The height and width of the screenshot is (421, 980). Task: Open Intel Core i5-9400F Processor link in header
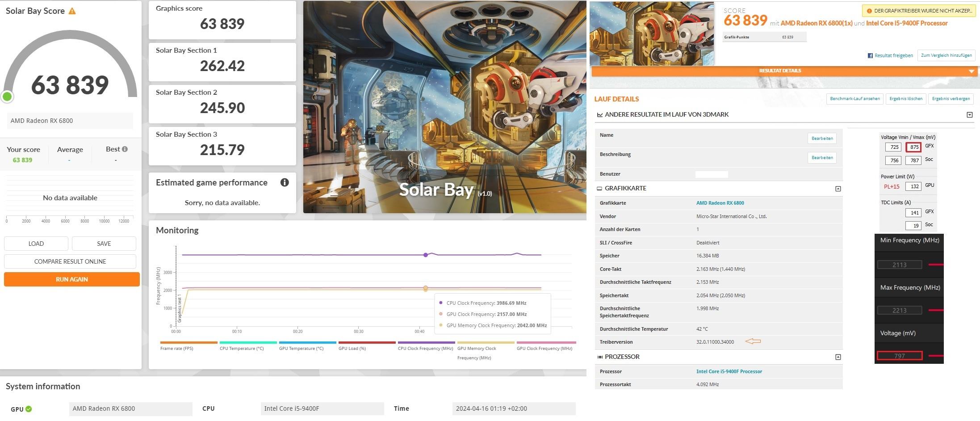pyautogui.click(x=907, y=23)
